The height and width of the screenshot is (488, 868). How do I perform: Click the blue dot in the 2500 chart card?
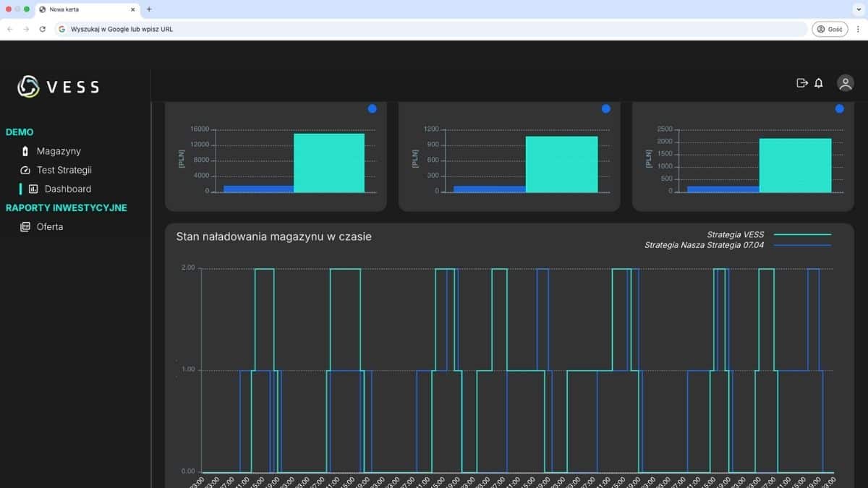[x=839, y=108]
